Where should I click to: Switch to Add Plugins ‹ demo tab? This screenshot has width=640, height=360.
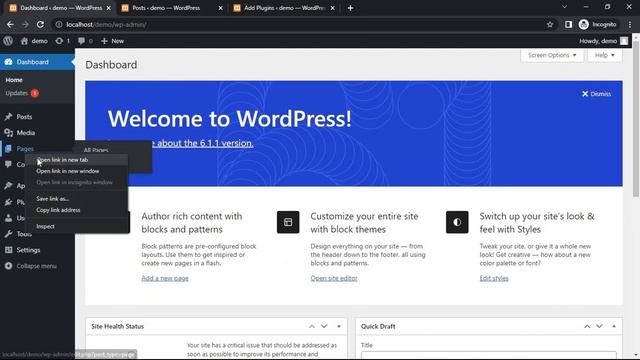click(x=284, y=8)
